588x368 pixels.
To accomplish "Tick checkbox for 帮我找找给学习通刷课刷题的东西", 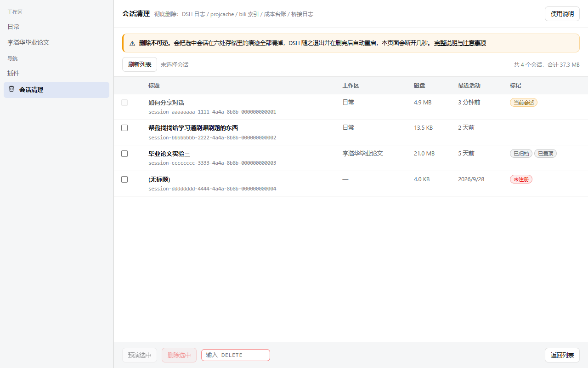I will pos(124,128).
